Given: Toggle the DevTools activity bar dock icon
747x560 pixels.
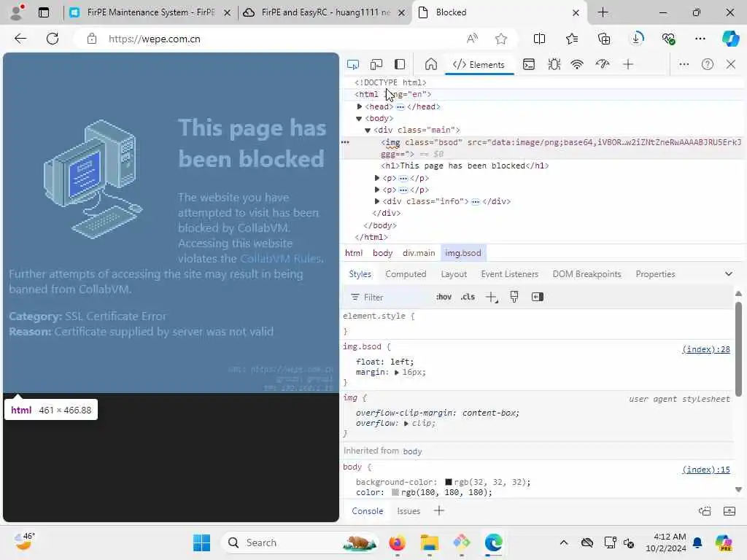Looking at the screenshot, I should coord(400,64).
